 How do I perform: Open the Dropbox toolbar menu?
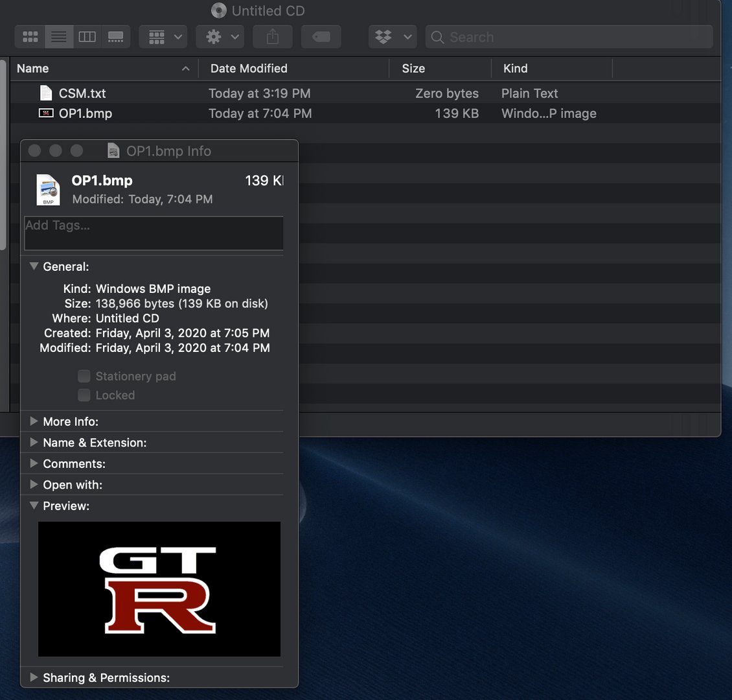tap(393, 37)
